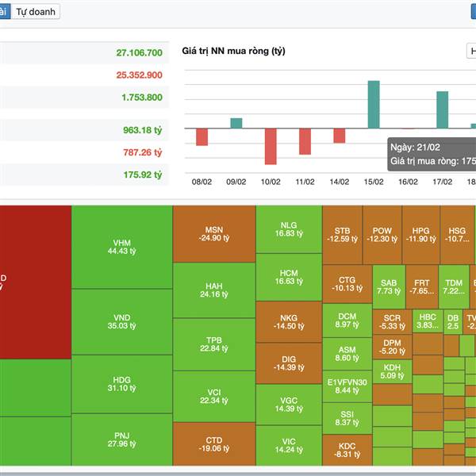Click the HCM 16.63 tỷ tile

coord(289,277)
